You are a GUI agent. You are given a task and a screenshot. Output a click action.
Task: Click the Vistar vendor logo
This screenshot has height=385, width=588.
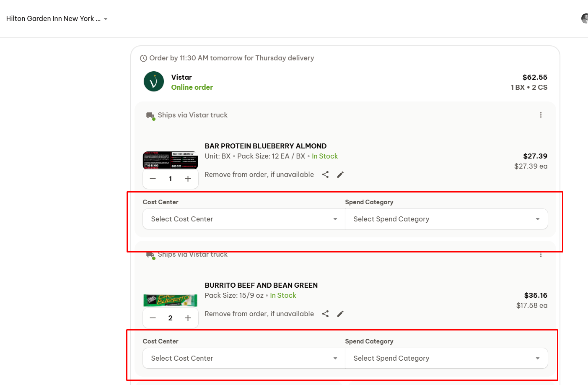pos(154,81)
